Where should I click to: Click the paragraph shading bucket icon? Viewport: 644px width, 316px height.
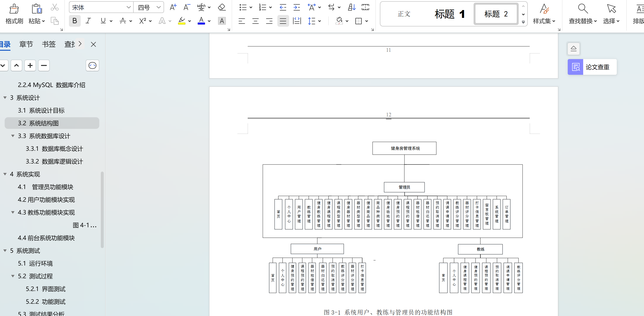pyautogui.click(x=339, y=21)
